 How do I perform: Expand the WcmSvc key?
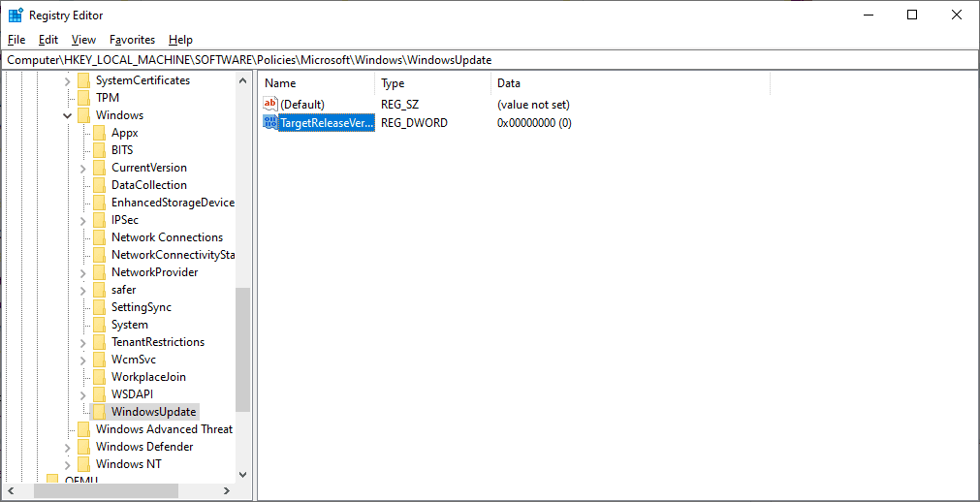pos(83,361)
